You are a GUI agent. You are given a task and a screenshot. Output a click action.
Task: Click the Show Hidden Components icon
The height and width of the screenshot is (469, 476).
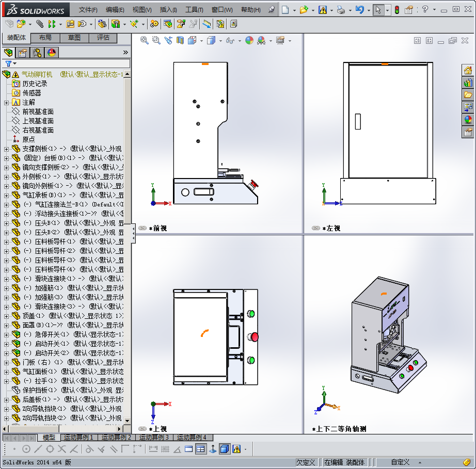click(102, 24)
